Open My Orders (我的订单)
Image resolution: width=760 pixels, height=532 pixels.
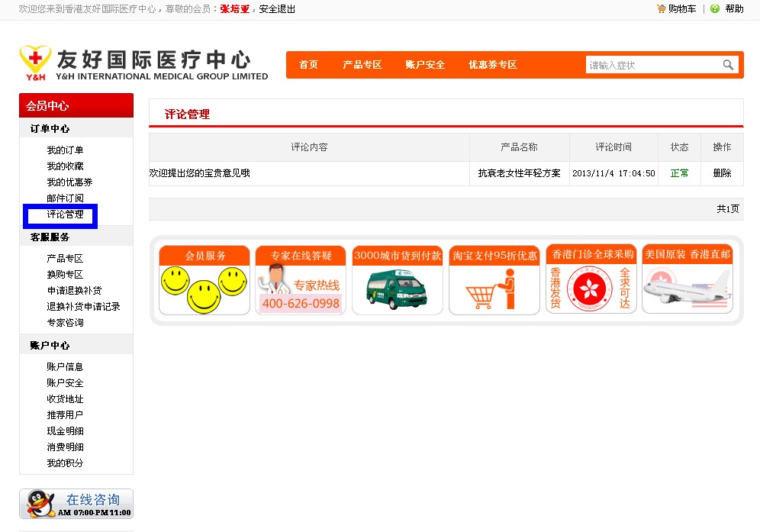[65, 150]
